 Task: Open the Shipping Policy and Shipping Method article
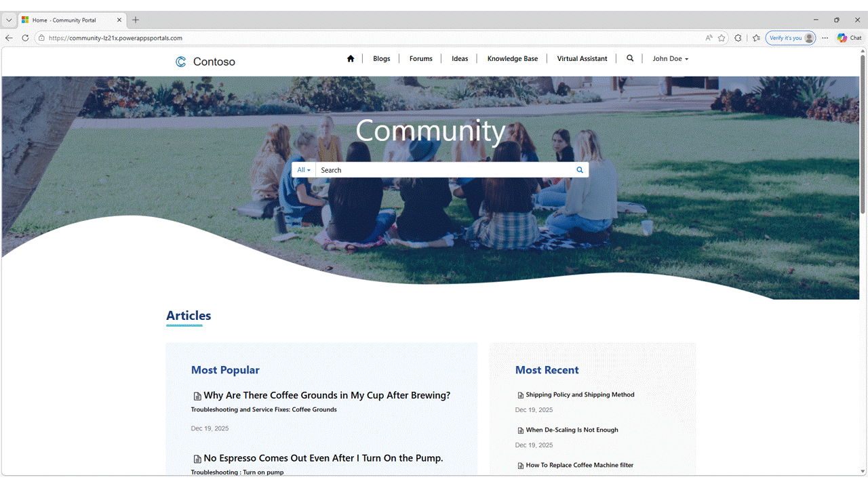580,395
